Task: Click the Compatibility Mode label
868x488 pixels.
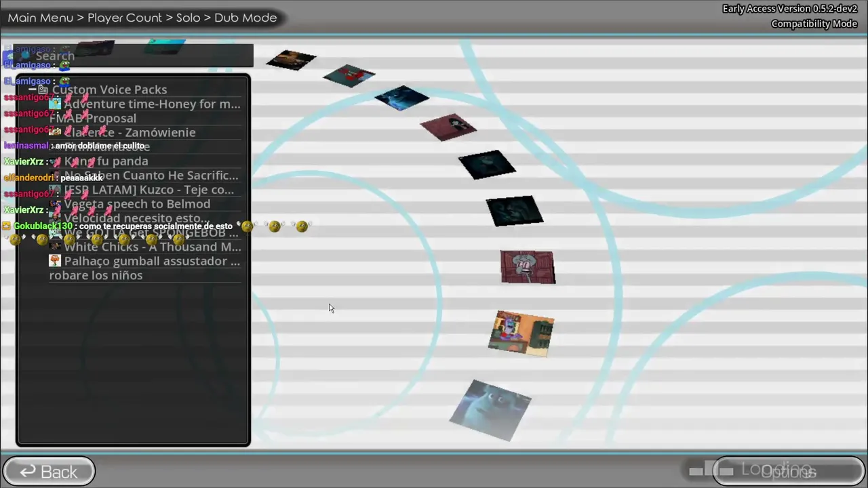Action: pos(814,24)
